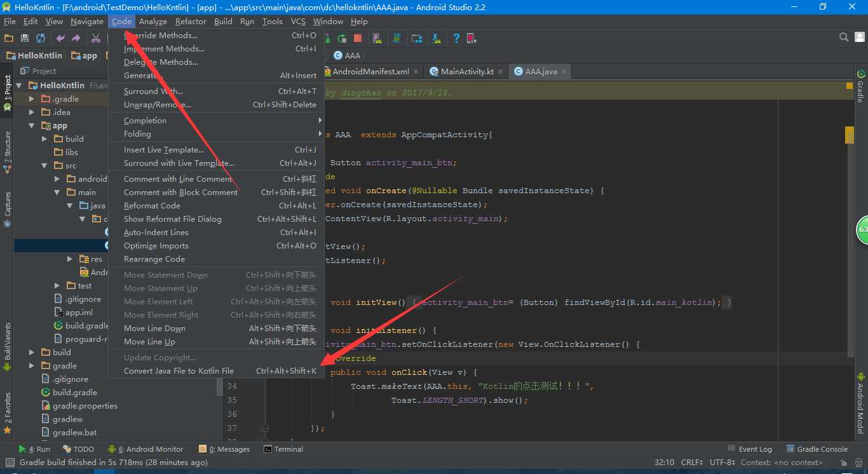Image resolution: width=868 pixels, height=474 pixels.
Task: Choose Convert Java File to Kotlin File
Action: pyautogui.click(x=216, y=371)
